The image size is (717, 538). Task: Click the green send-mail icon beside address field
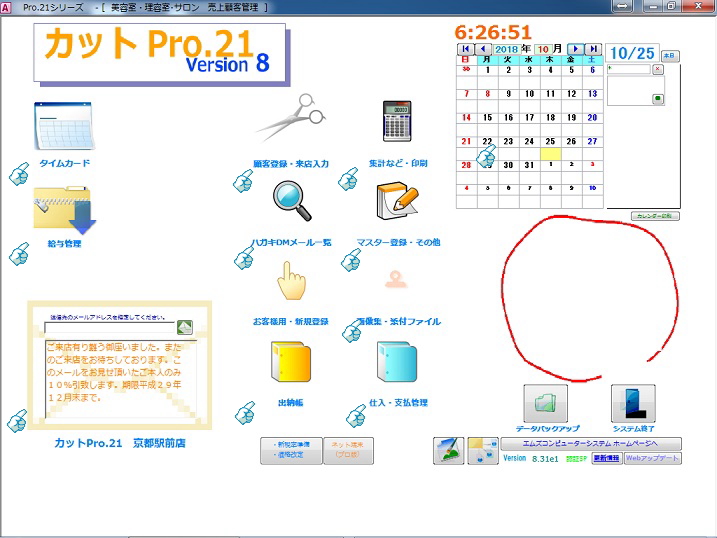coord(185,327)
